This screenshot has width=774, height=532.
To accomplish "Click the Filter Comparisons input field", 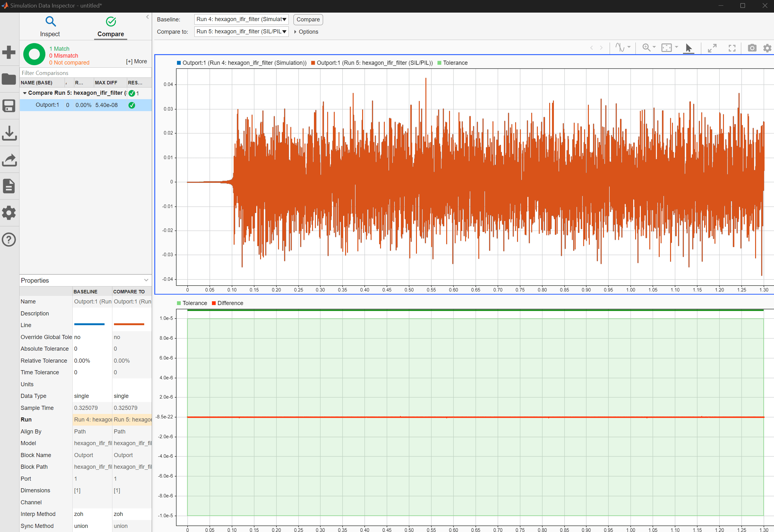I will click(x=85, y=73).
